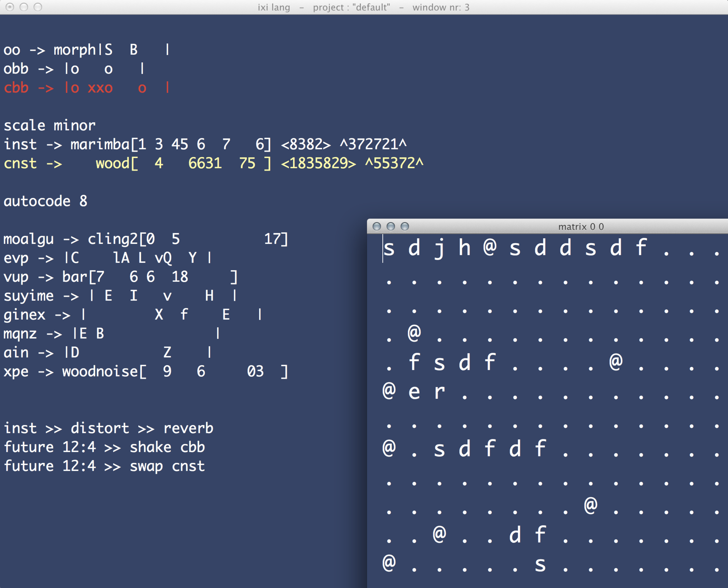
Task: Click the 'vup -> bar' line
Action: (121, 277)
